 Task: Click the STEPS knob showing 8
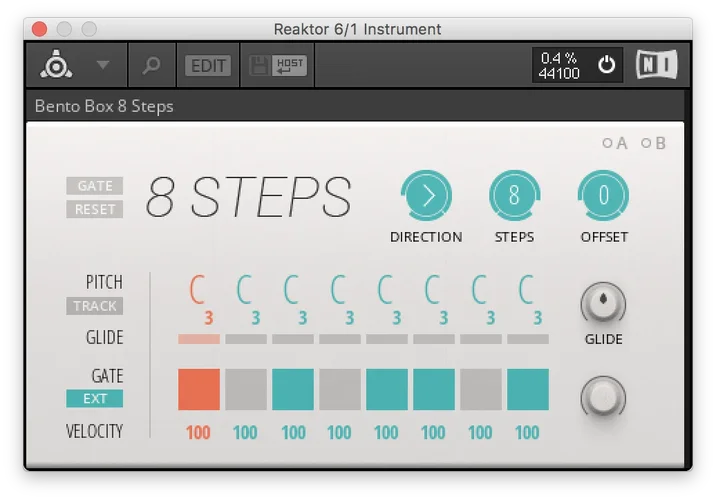click(515, 196)
